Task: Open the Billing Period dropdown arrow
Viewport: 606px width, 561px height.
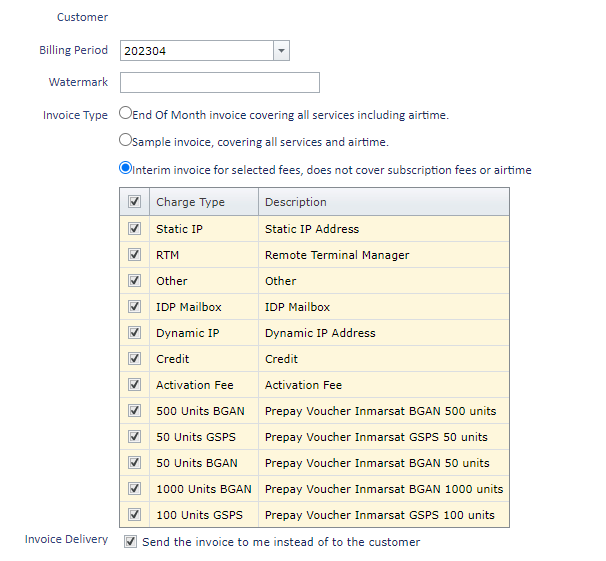Action: point(281,51)
